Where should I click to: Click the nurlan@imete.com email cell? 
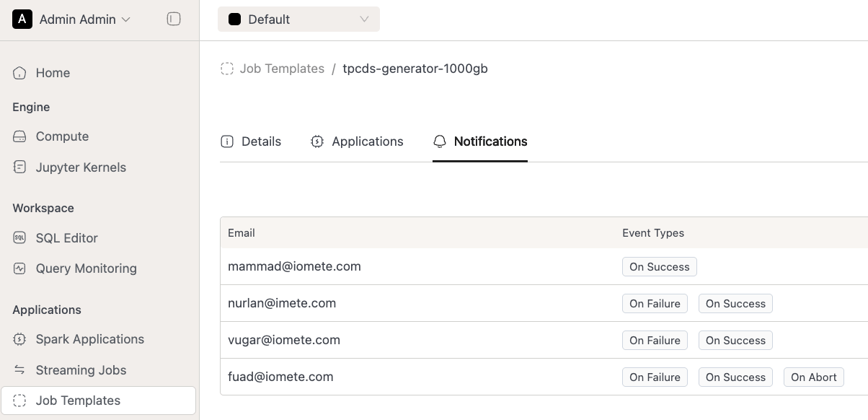click(x=282, y=303)
